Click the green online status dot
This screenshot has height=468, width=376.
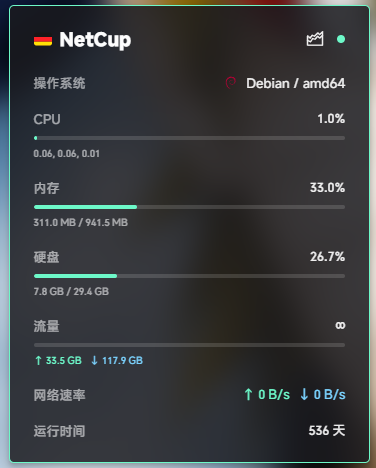[x=341, y=39]
